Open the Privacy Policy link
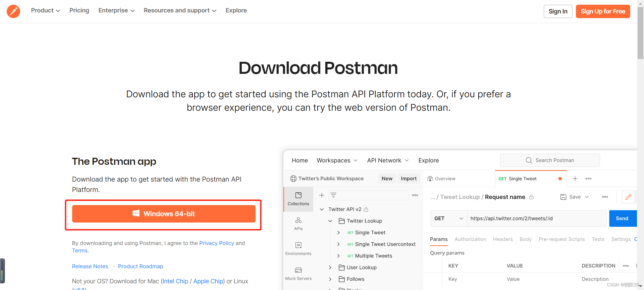The width and height of the screenshot is (644, 290). point(216,243)
